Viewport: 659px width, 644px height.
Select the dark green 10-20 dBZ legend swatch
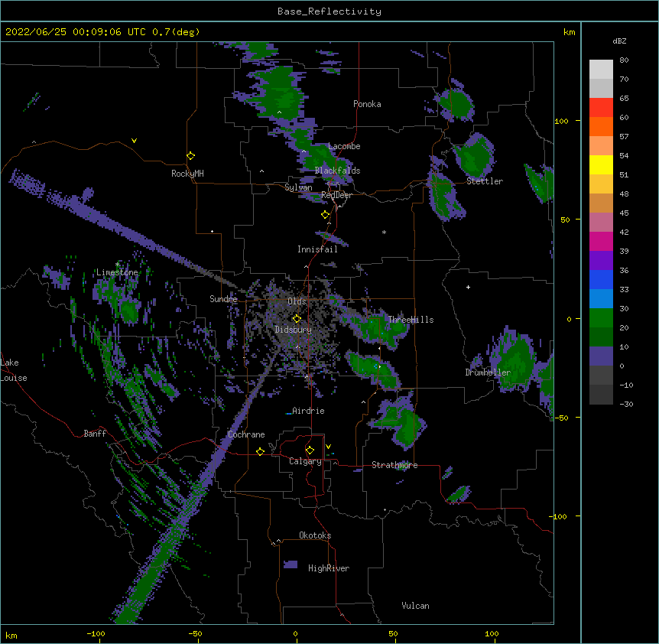click(601, 337)
